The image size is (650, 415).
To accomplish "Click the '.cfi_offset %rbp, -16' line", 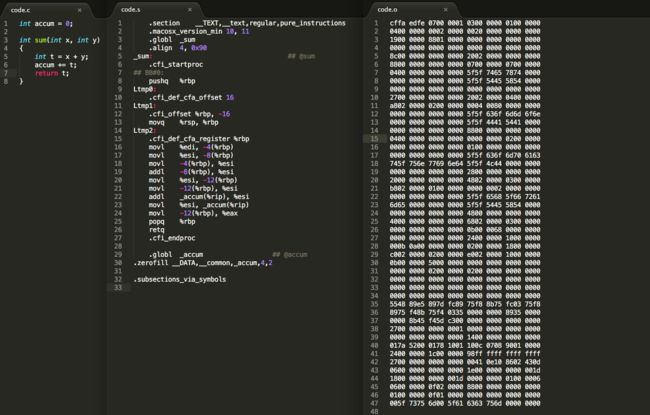I will [189, 114].
